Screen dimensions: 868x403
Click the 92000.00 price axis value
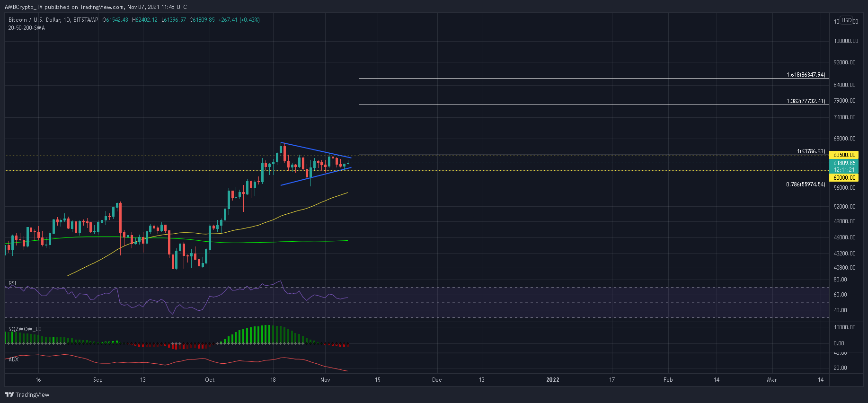pos(845,62)
